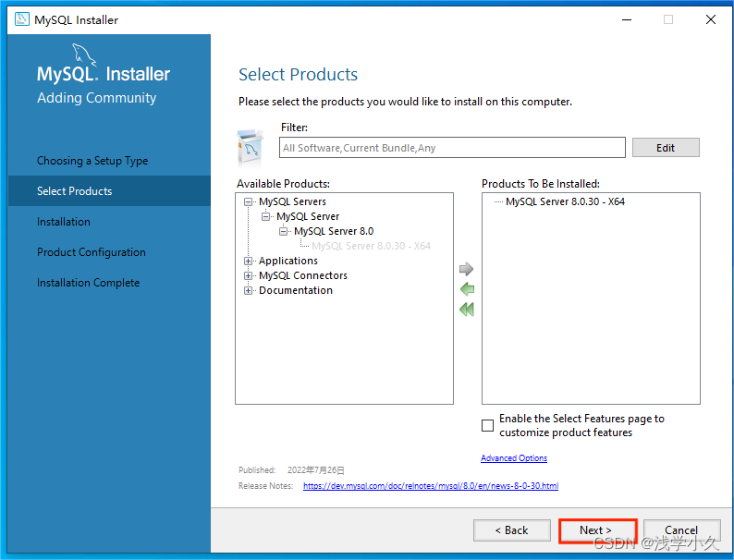Viewport: 734px width, 560px height.
Task: Click the green remove product left arrow
Action: (x=467, y=289)
